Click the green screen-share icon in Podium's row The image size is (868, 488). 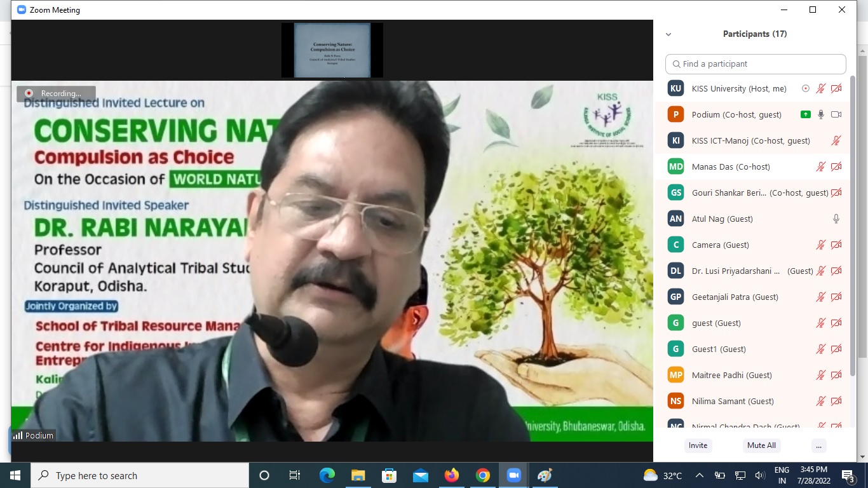(806, 114)
